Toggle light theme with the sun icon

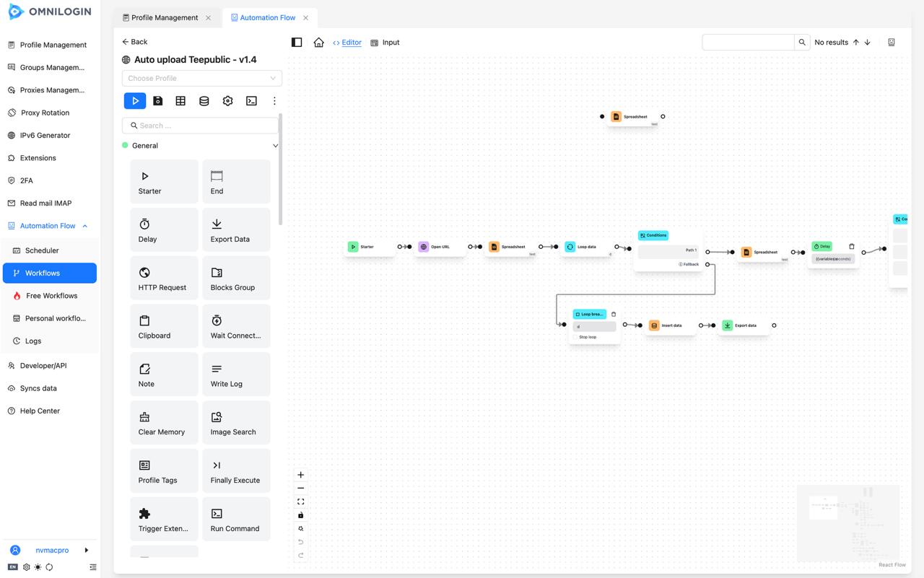pyautogui.click(x=38, y=567)
